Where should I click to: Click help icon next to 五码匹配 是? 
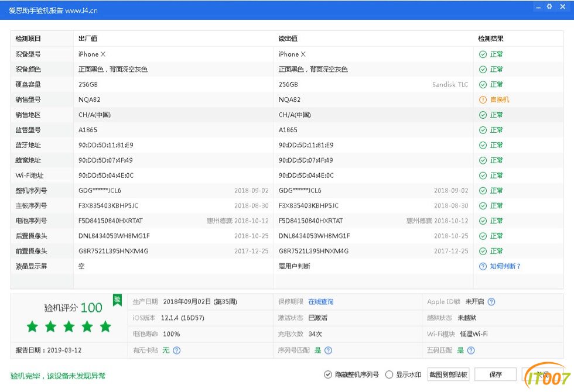pyautogui.click(x=471, y=350)
